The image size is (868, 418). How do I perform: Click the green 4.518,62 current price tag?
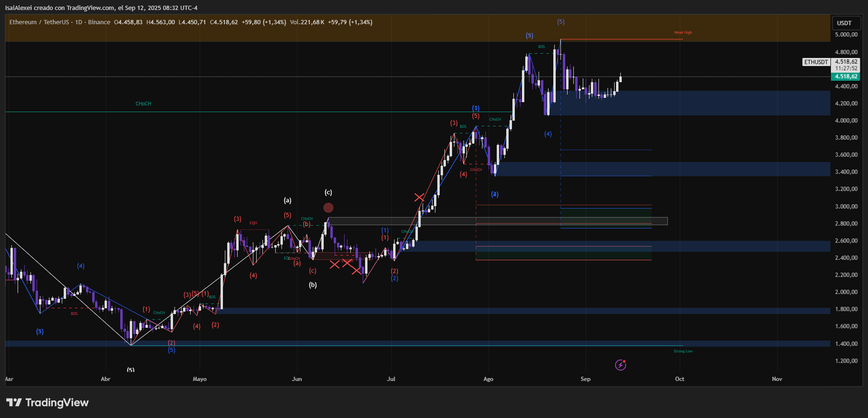point(846,76)
